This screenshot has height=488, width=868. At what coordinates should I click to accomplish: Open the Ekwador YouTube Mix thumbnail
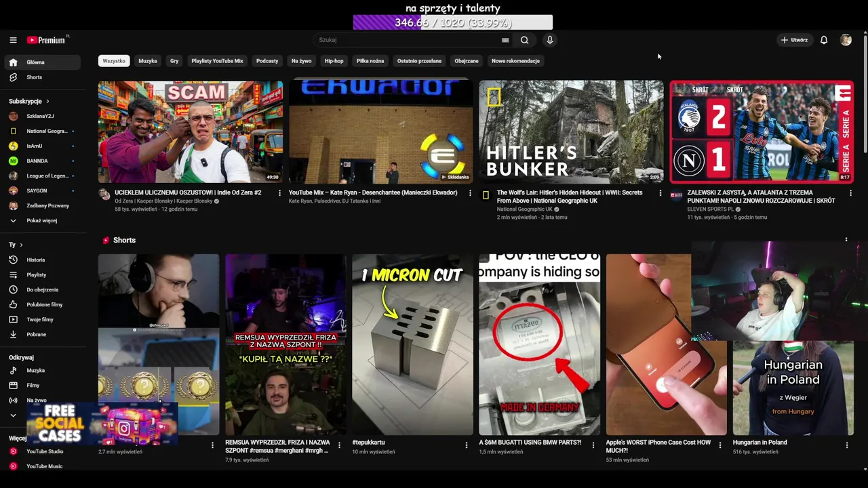coord(381,131)
